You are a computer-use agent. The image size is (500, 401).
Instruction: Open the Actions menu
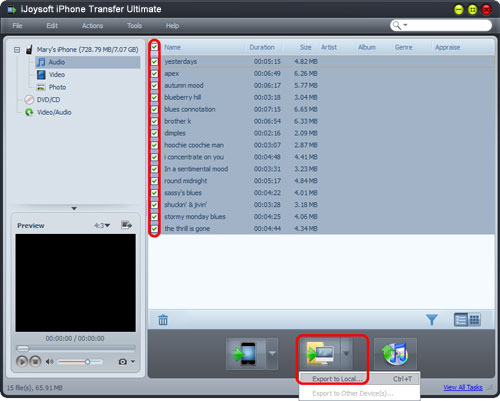(x=92, y=26)
